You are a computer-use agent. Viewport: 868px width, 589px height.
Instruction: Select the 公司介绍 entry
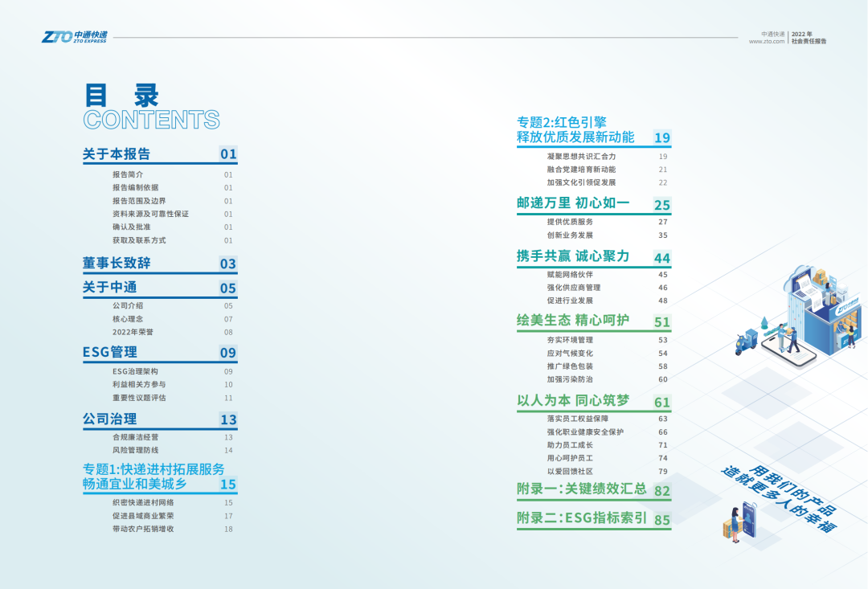pyautogui.click(x=128, y=305)
